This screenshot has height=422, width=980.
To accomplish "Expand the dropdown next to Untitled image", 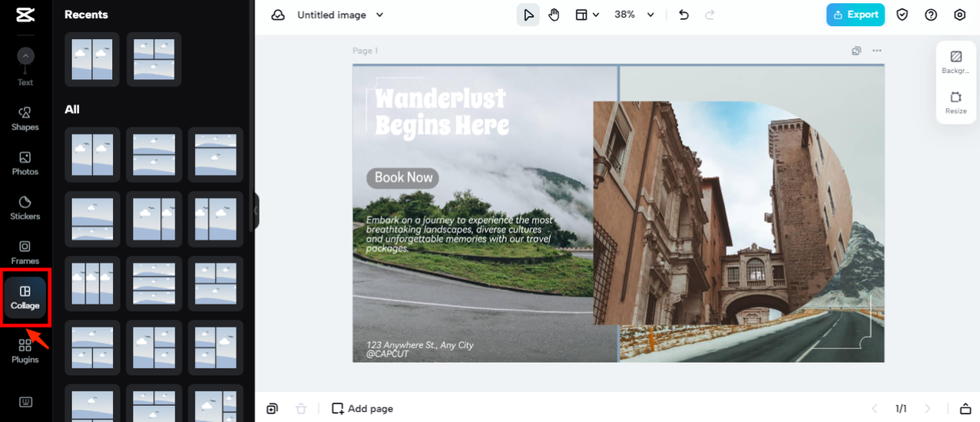I will (379, 15).
